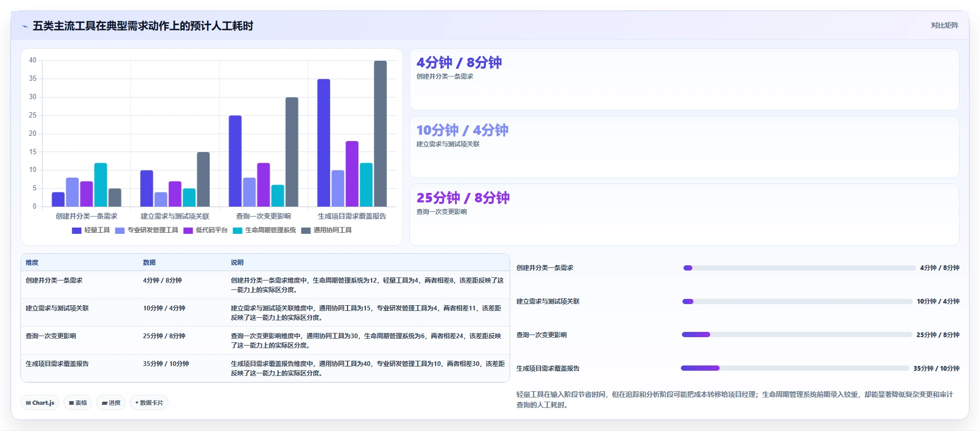Click description mentioning 两者相差30

367,369
